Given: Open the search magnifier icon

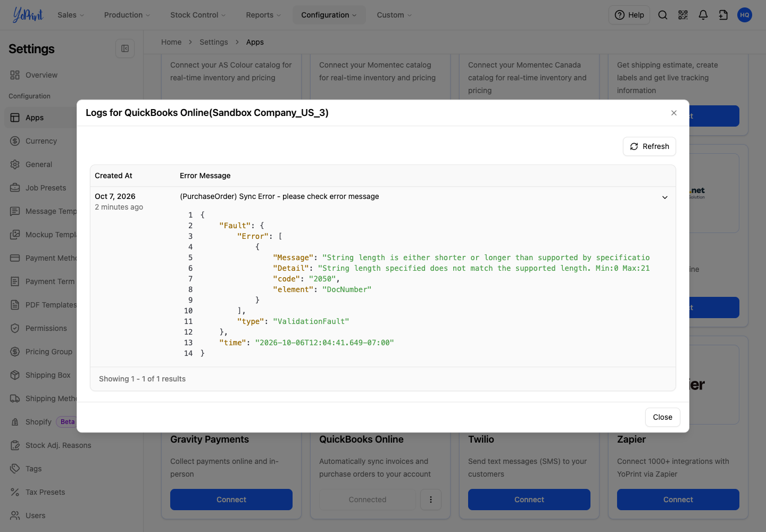Looking at the screenshot, I should click(663, 15).
